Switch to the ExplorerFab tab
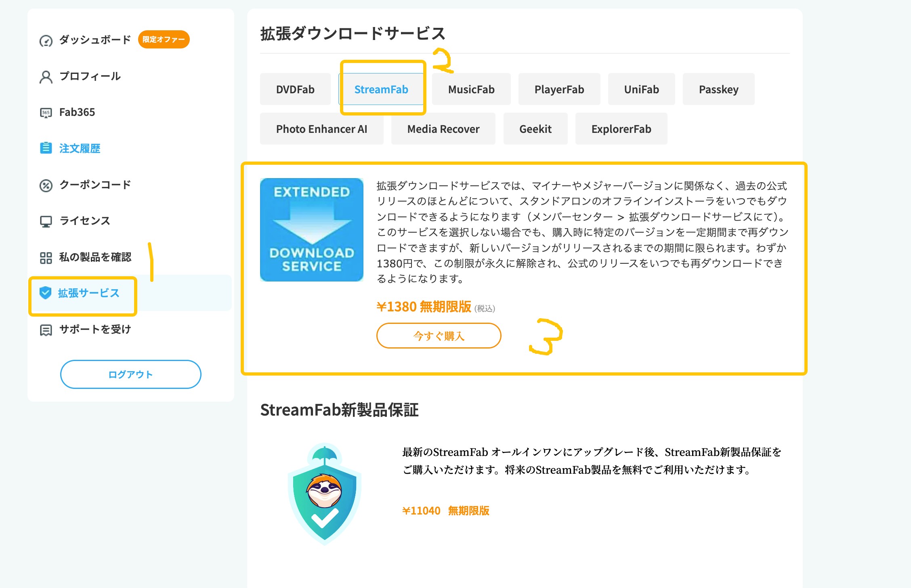This screenshot has width=911, height=588. pyautogui.click(x=621, y=129)
